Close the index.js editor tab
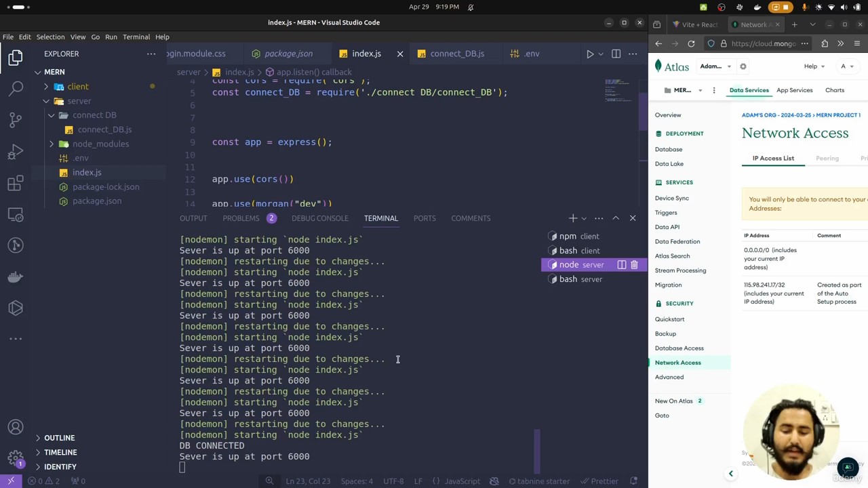 [x=399, y=54]
